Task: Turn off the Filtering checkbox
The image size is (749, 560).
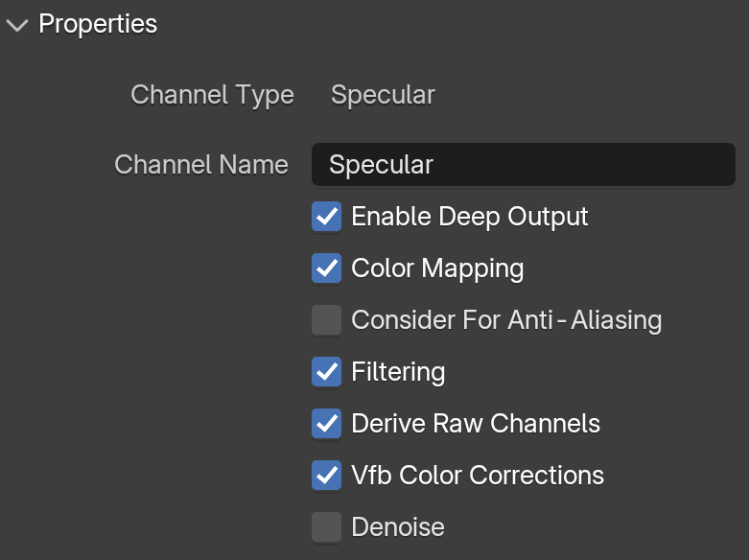Action: [327, 372]
